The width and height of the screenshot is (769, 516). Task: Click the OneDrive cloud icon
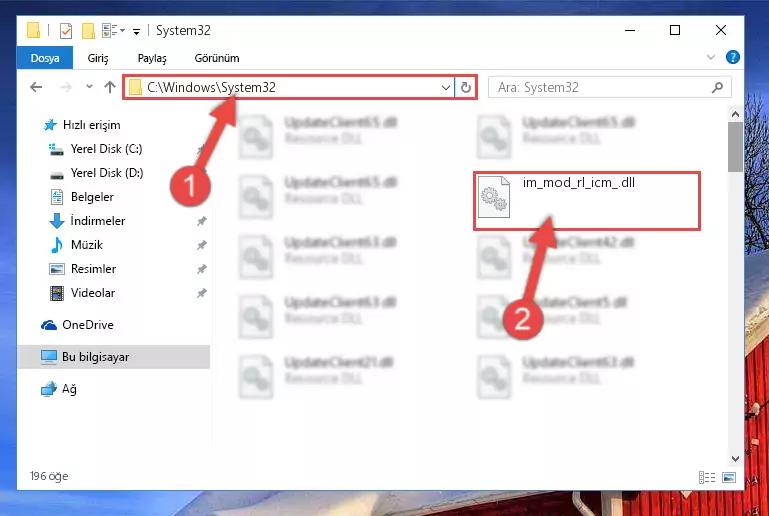(49, 325)
